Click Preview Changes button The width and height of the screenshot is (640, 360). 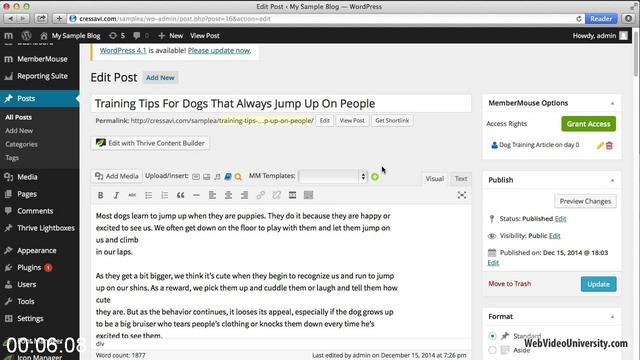(x=585, y=201)
